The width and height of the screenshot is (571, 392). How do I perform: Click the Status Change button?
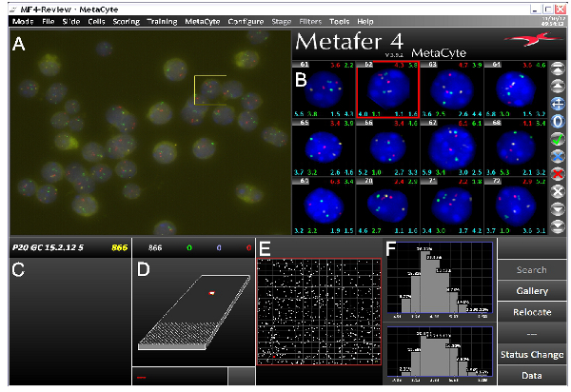pos(531,354)
